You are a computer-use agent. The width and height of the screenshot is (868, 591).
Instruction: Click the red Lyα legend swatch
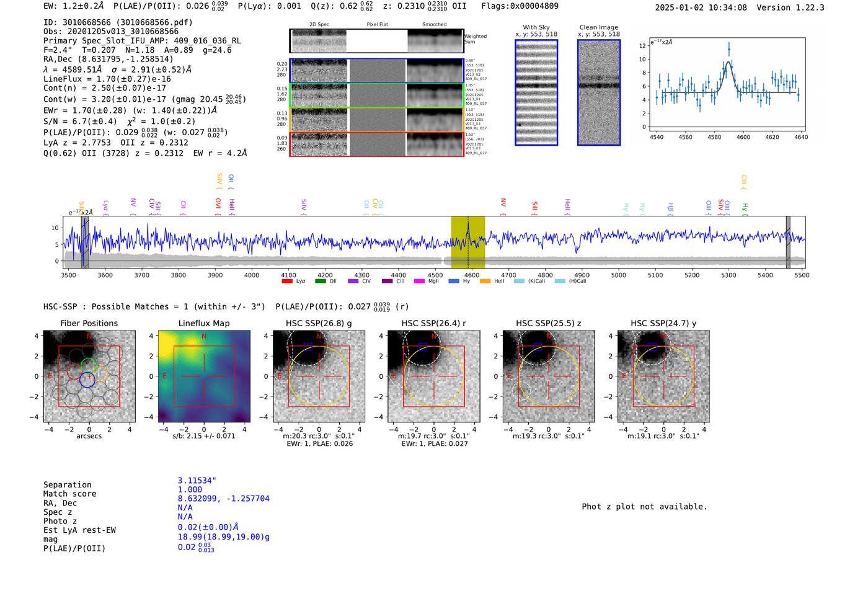pyautogui.click(x=287, y=281)
